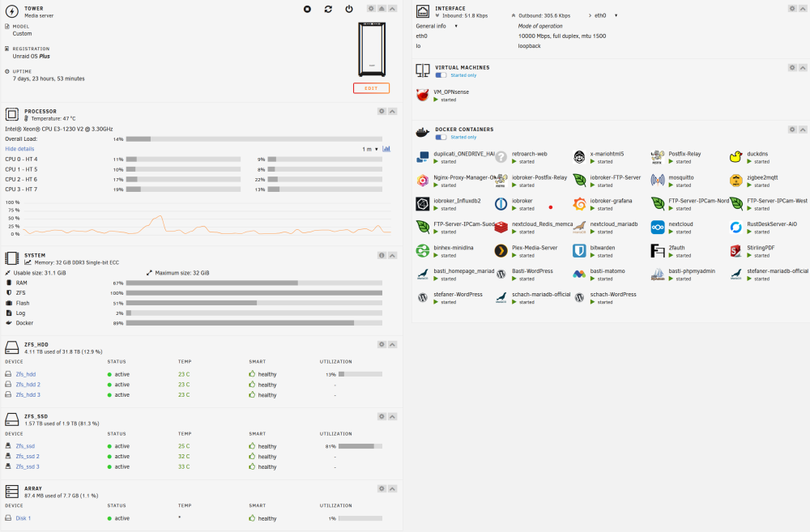Click the x-mariohtml5 container icon

[579, 157]
